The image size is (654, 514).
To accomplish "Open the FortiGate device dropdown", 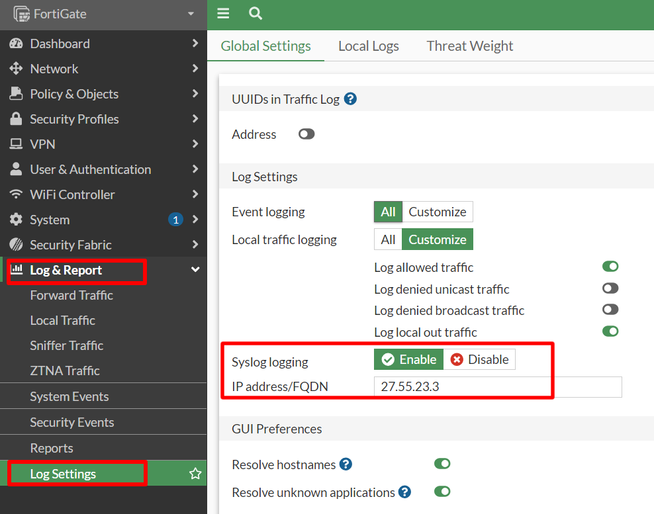I will tap(190, 14).
